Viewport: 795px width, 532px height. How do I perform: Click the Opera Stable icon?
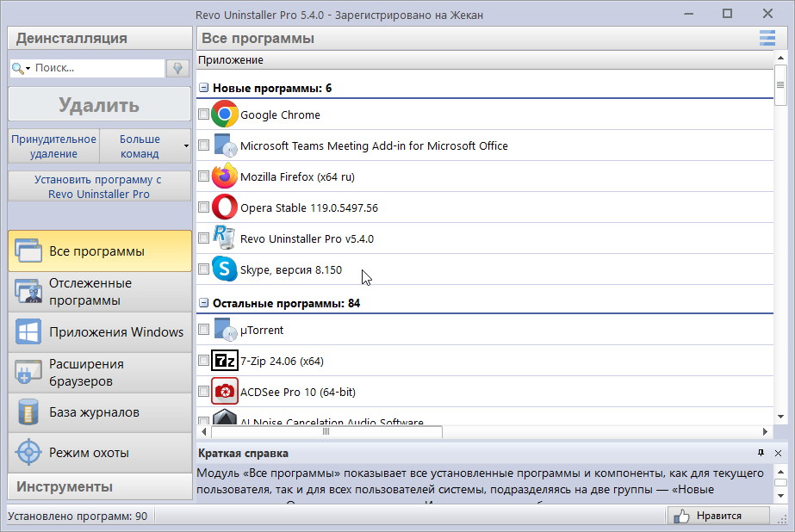(x=225, y=207)
